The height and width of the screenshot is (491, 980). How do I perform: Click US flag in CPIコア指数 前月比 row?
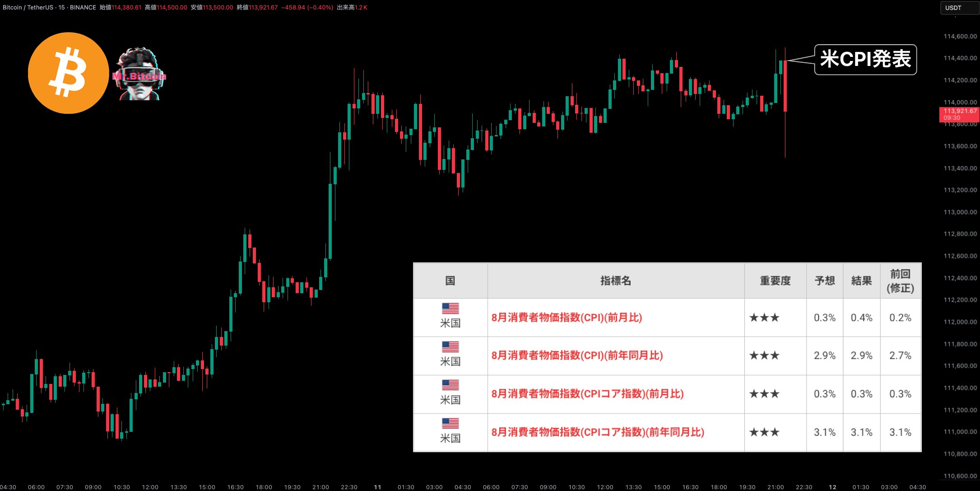click(x=450, y=385)
